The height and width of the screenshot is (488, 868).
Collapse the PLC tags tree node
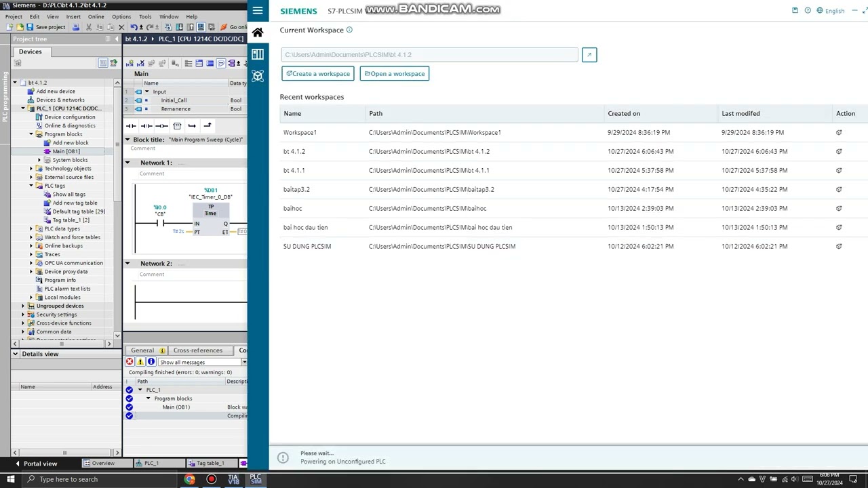(31, 186)
